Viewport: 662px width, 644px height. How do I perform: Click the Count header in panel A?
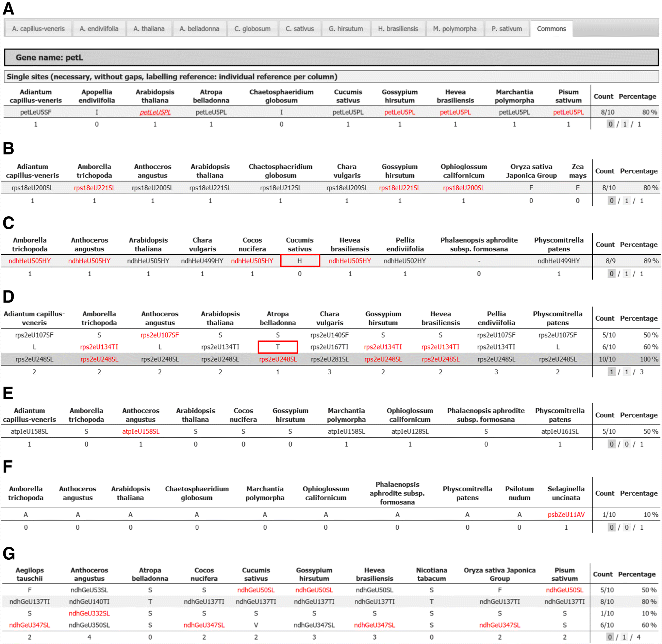(x=603, y=96)
